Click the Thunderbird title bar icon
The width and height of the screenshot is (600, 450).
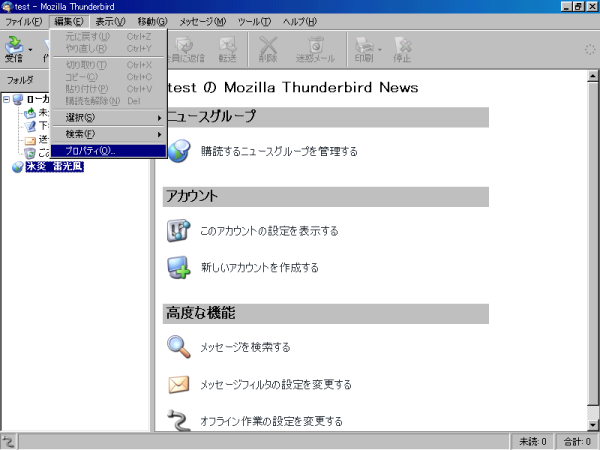(x=7, y=7)
